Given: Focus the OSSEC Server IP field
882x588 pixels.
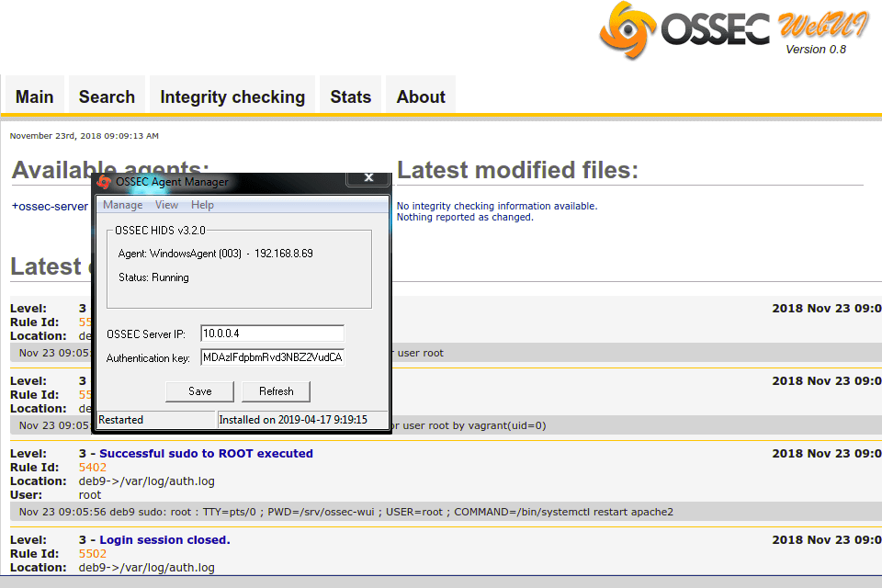Looking at the screenshot, I should coord(272,334).
